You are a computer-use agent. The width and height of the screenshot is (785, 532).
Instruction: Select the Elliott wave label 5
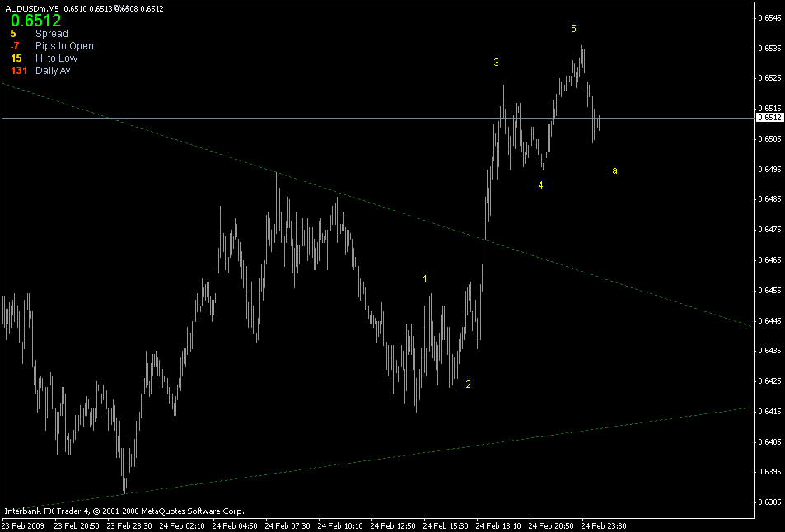574,29
